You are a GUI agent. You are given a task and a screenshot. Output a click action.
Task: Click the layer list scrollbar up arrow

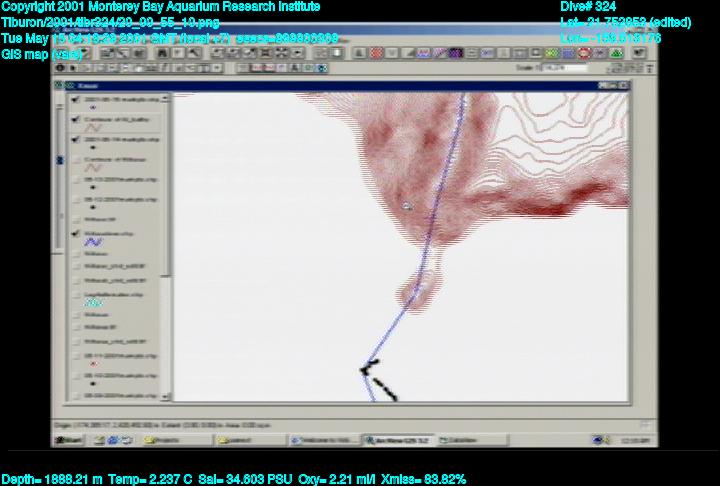169,100
